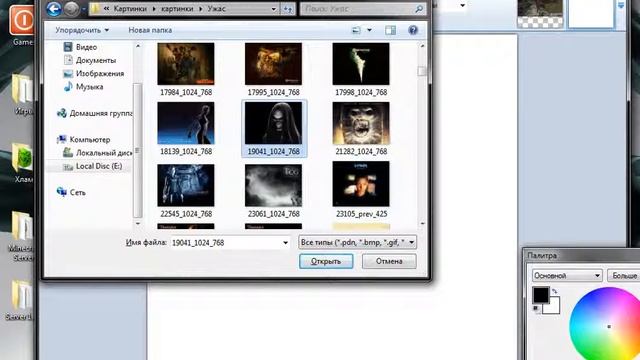Click Картинки in the address breadcrumb

tap(130, 9)
